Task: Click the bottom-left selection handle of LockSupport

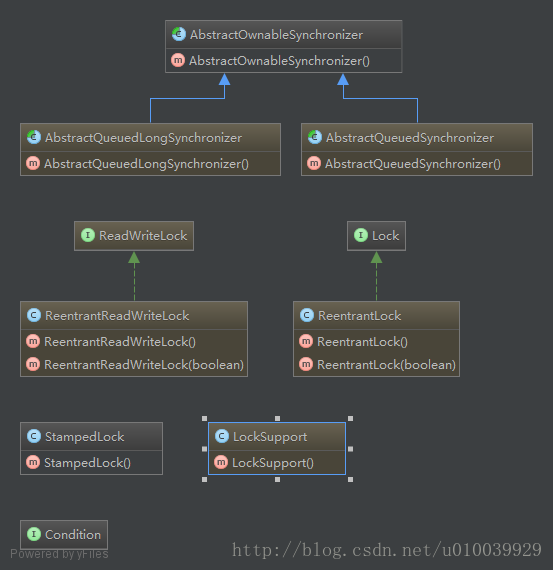Action: coord(204,479)
